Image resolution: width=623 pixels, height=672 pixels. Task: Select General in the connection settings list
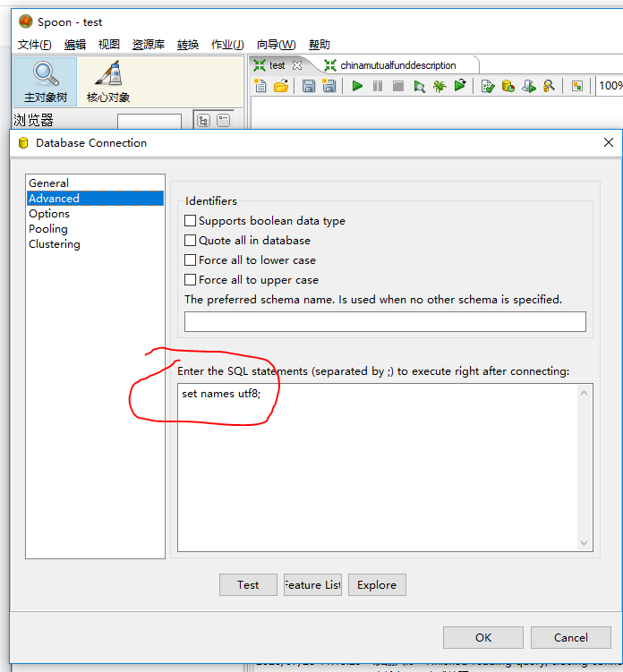(95, 183)
